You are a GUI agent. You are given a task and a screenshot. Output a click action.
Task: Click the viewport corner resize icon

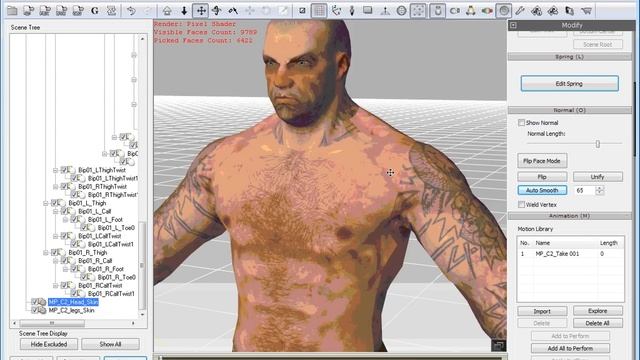pyautogui.click(x=498, y=345)
